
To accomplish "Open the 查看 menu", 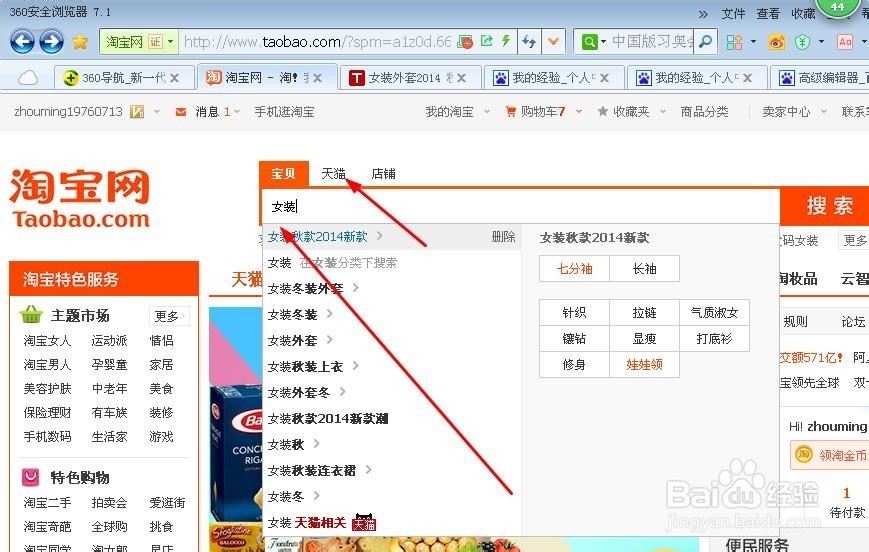I will [x=768, y=13].
